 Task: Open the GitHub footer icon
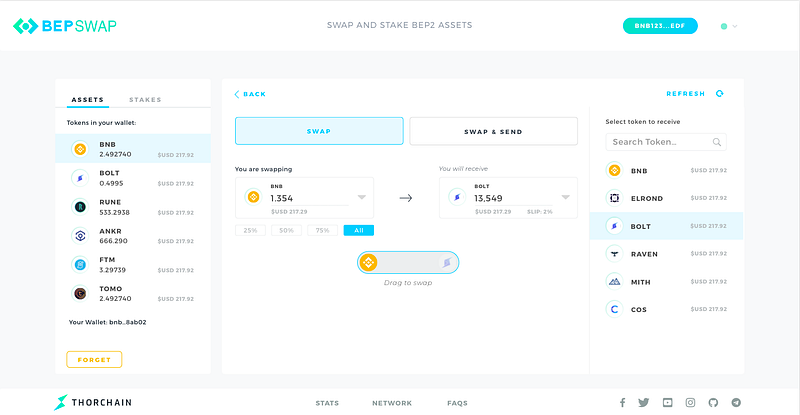[713, 403]
